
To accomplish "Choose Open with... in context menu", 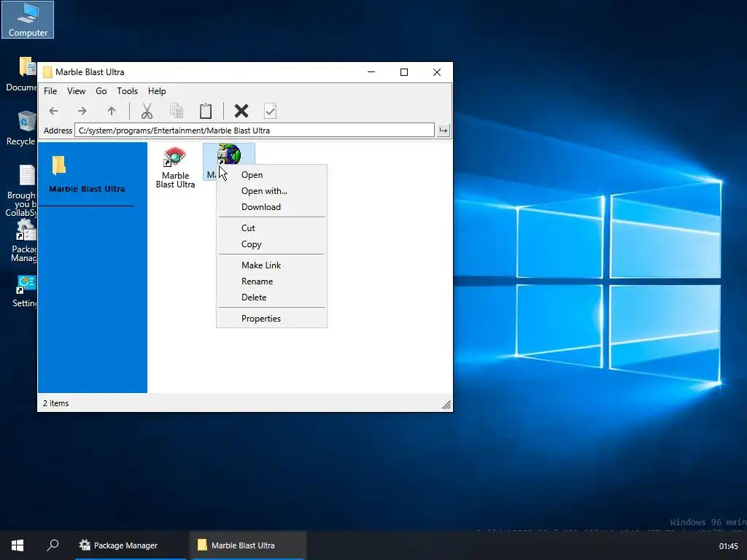I will point(271,191).
